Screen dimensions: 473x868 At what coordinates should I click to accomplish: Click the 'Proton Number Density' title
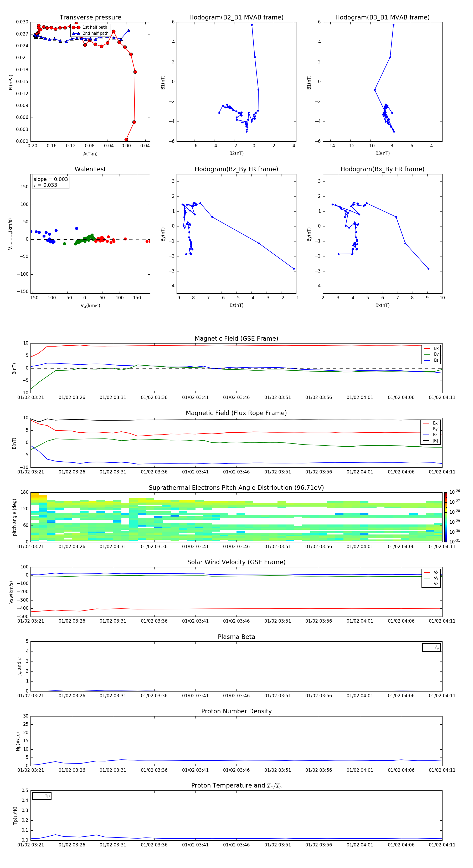(x=236, y=711)
